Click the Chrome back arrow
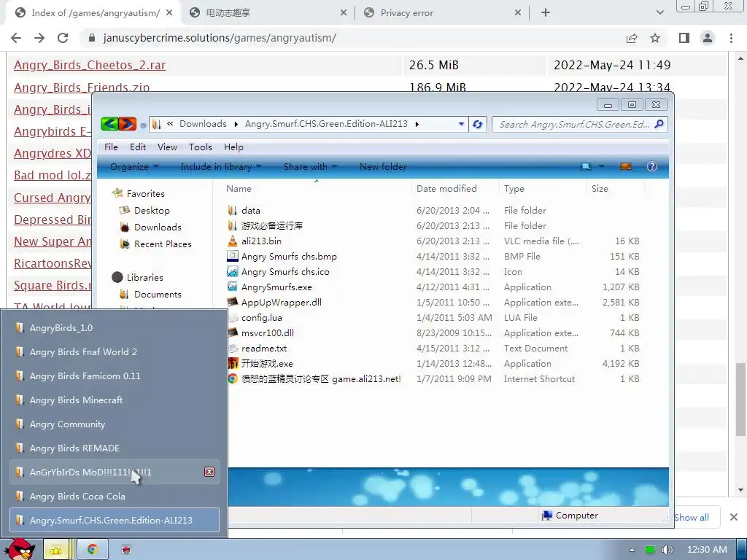This screenshot has width=747, height=560. coord(16,38)
